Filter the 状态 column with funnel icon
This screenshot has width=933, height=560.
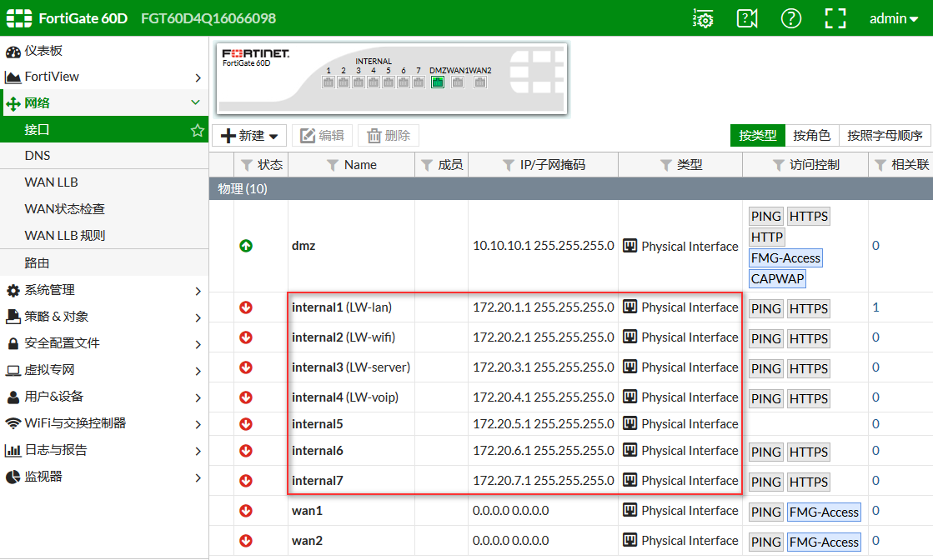246,165
